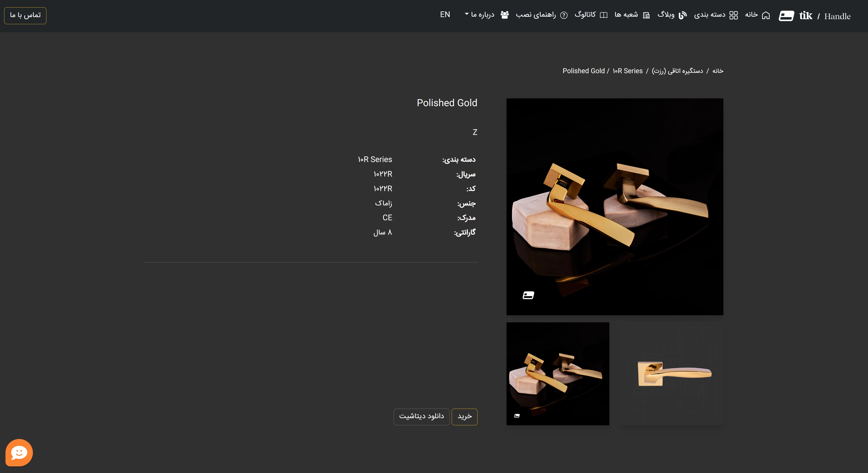Image resolution: width=868 pixels, height=473 pixels.
Task: Click the catalog book icon
Action: click(604, 16)
